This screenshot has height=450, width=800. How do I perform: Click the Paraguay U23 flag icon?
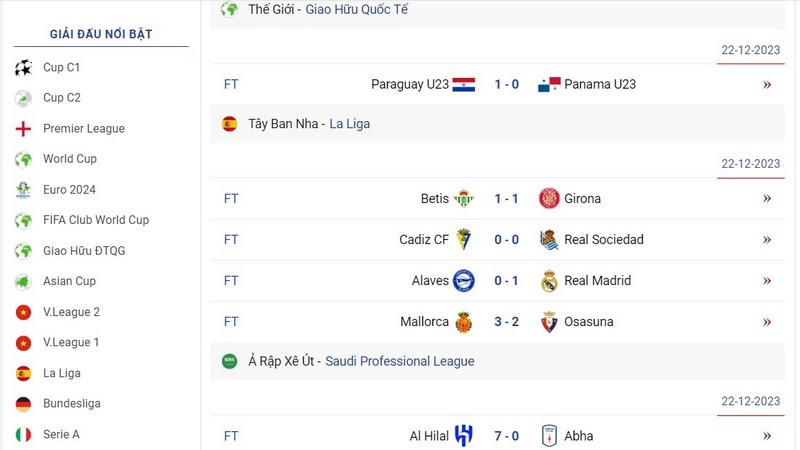coord(464,85)
